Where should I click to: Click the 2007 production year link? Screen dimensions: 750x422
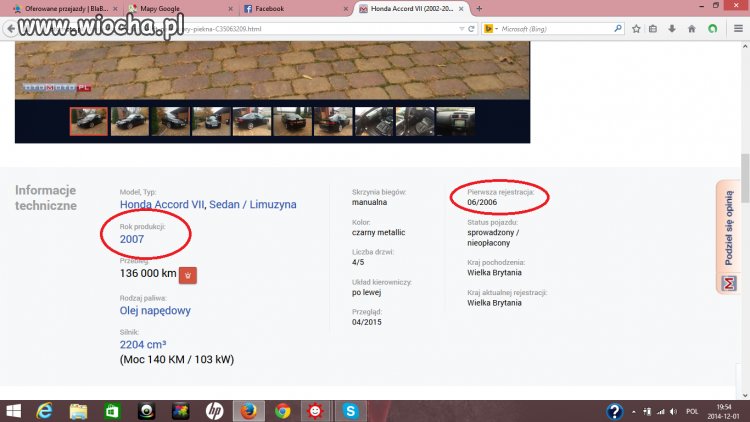[x=132, y=239]
